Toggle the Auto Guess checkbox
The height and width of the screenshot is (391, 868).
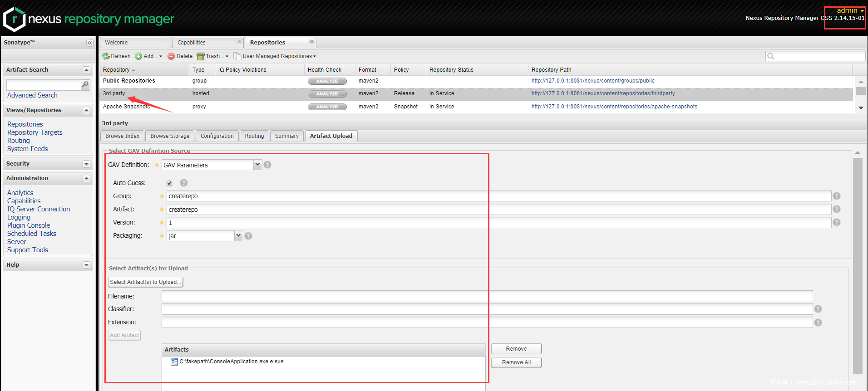tap(169, 183)
